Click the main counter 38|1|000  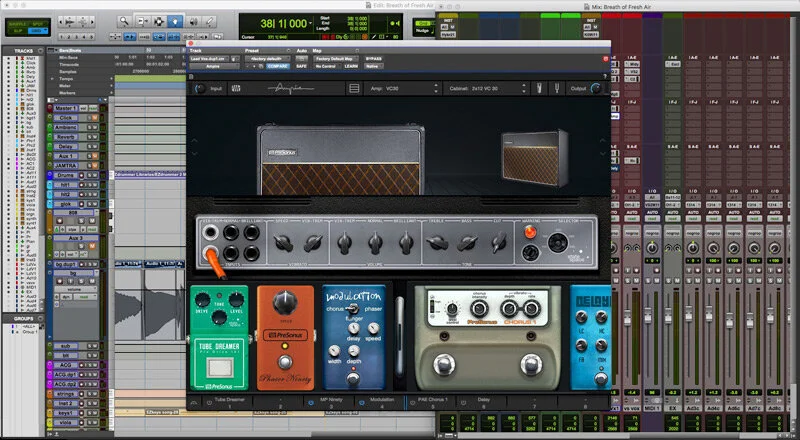tap(284, 23)
